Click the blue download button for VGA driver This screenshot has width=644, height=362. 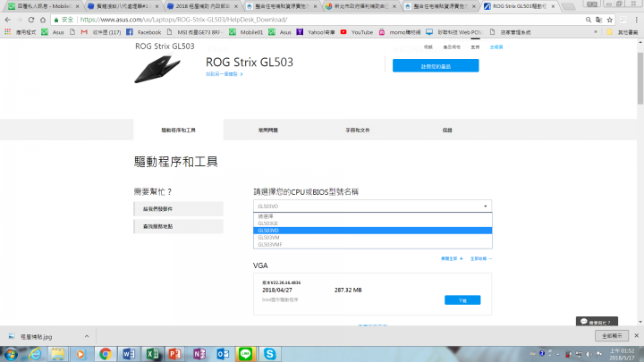click(x=462, y=300)
